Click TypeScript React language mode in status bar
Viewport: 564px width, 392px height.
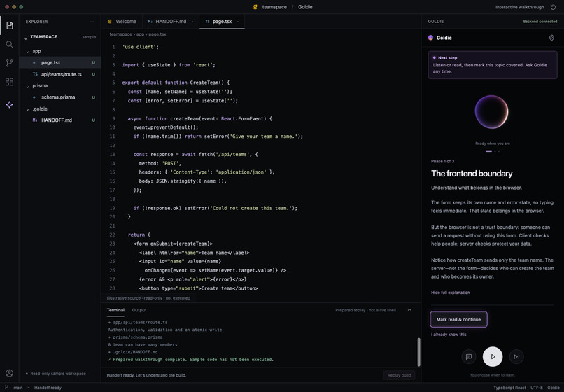point(509,388)
